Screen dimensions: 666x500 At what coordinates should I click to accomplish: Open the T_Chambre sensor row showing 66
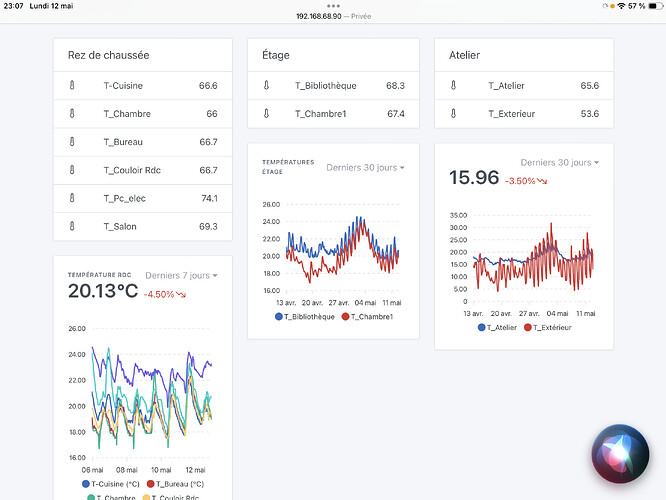tap(143, 114)
